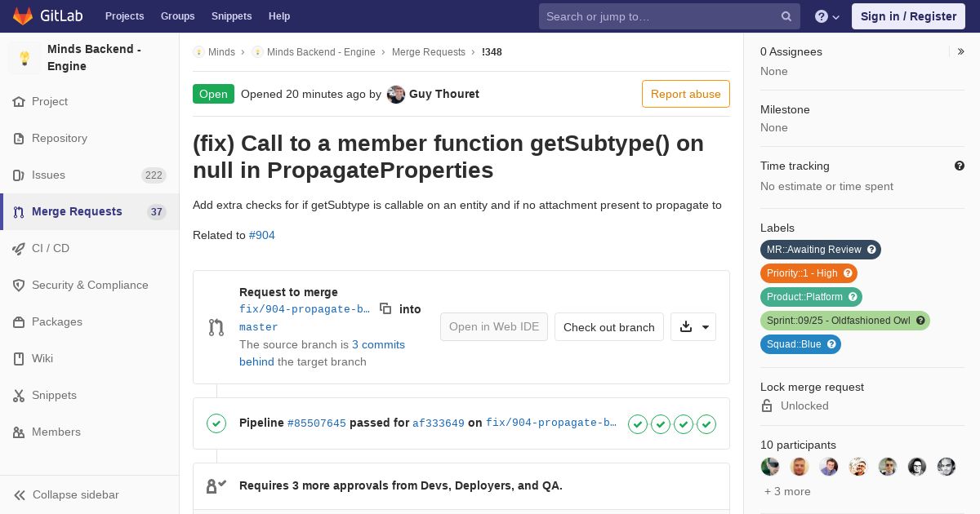Open the Help top navigation item
This screenshot has width=980, height=514.
279,16
